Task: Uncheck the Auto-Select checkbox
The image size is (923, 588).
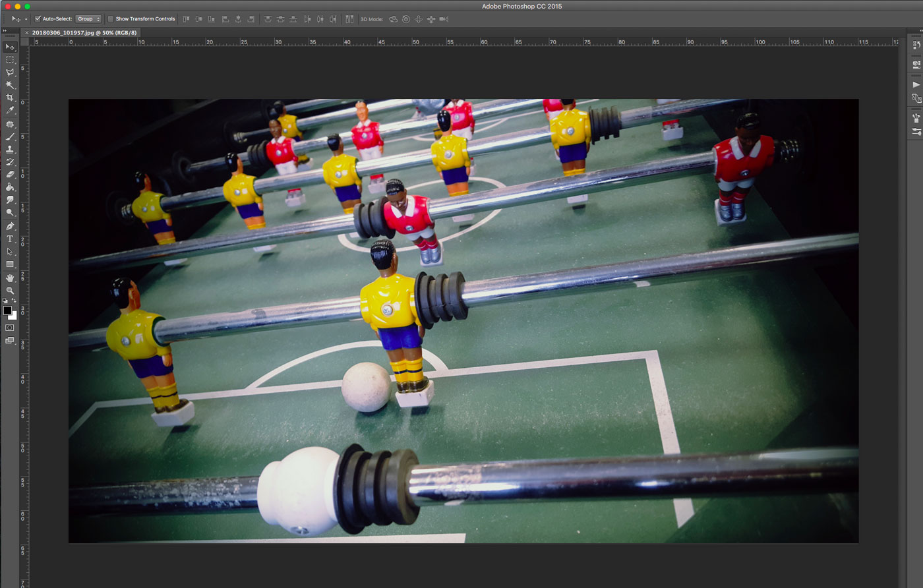Action: tap(38, 18)
